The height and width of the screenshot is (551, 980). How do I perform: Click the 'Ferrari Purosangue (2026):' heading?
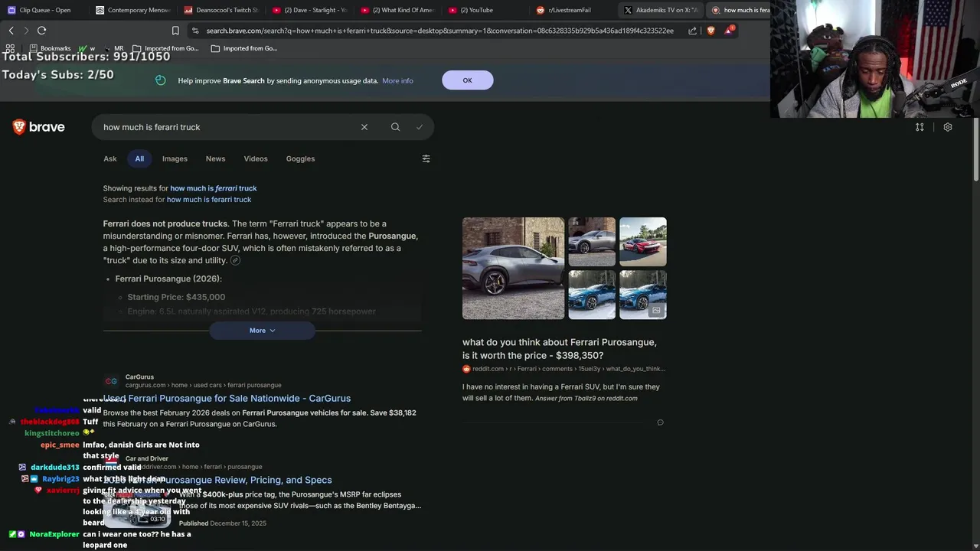168,279
